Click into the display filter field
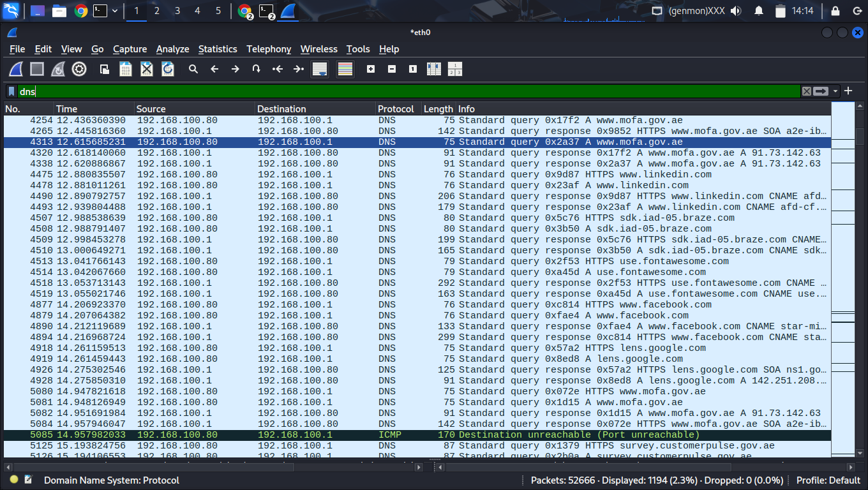This screenshot has width=868, height=490. [408, 91]
